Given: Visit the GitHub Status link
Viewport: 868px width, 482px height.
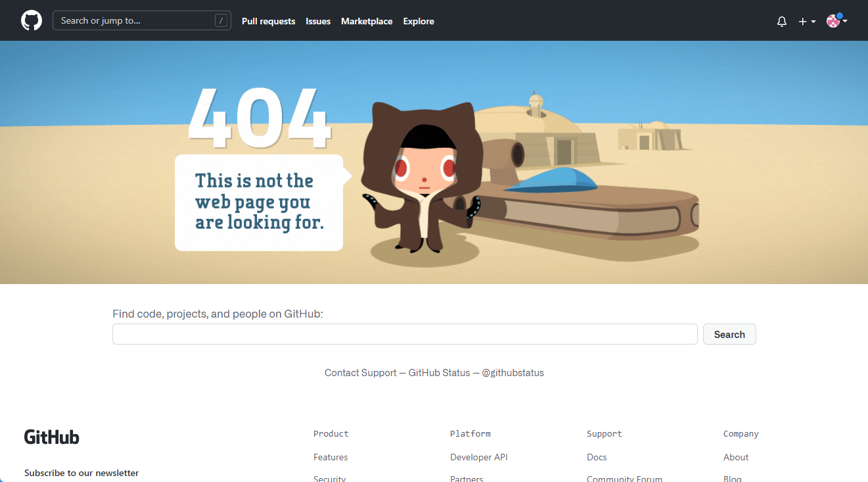Looking at the screenshot, I should [439, 373].
